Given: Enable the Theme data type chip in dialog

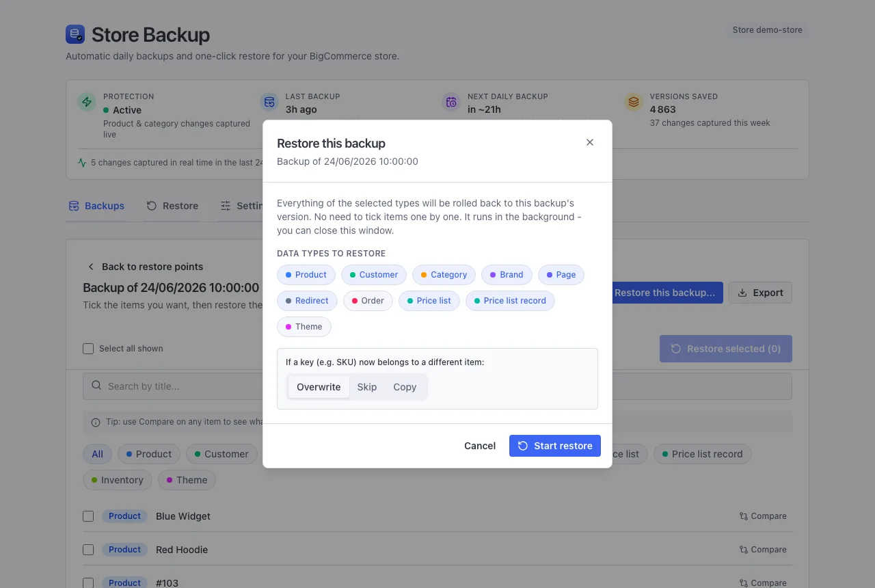Looking at the screenshot, I should pyautogui.click(x=304, y=327).
